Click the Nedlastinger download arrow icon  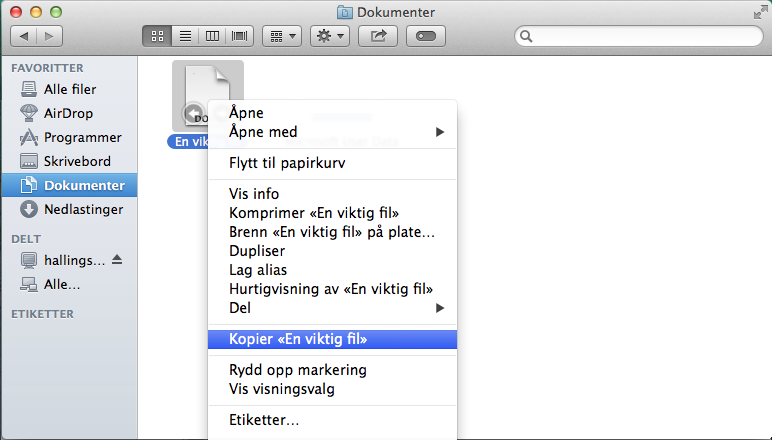(29, 209)
